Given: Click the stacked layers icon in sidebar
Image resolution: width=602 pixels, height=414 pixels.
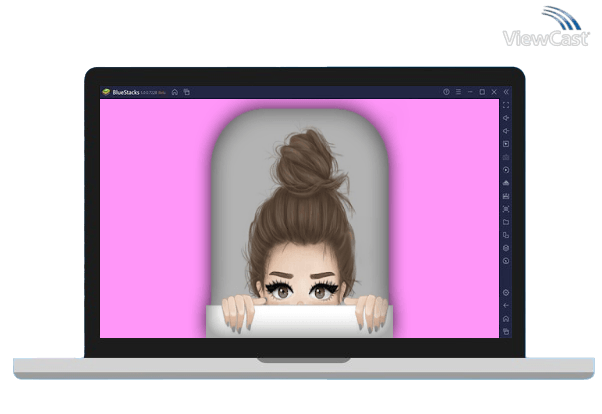Looking at the screenshot, I should click(506, 248).
